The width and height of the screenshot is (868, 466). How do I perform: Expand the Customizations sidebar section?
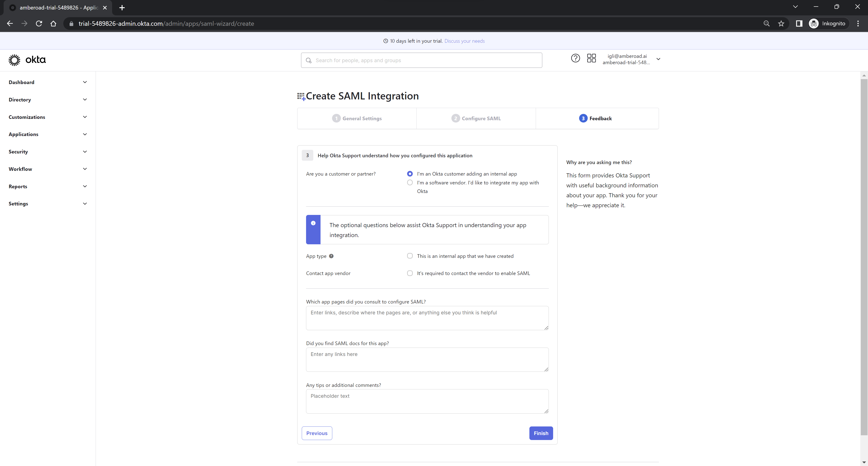[48, 117]
